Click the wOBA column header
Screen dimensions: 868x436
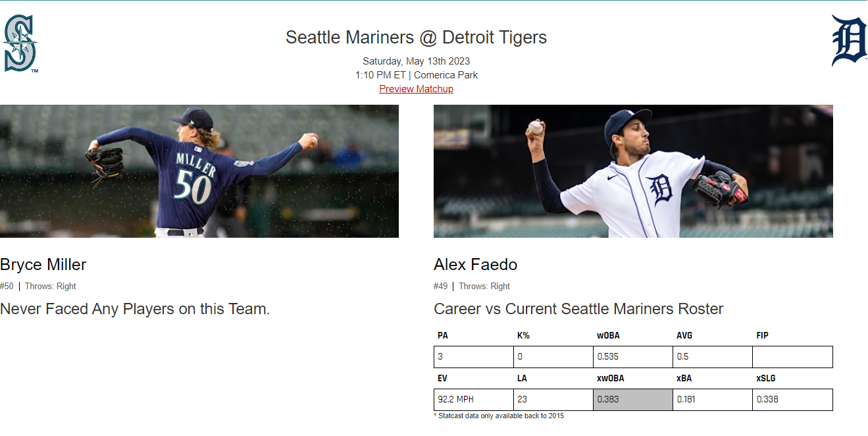(608, 336)
